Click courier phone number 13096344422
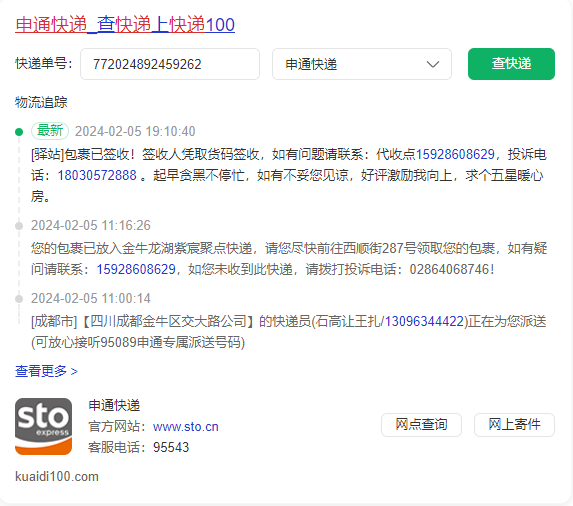This screenshot has width=573, height=506. click(424, 322)
